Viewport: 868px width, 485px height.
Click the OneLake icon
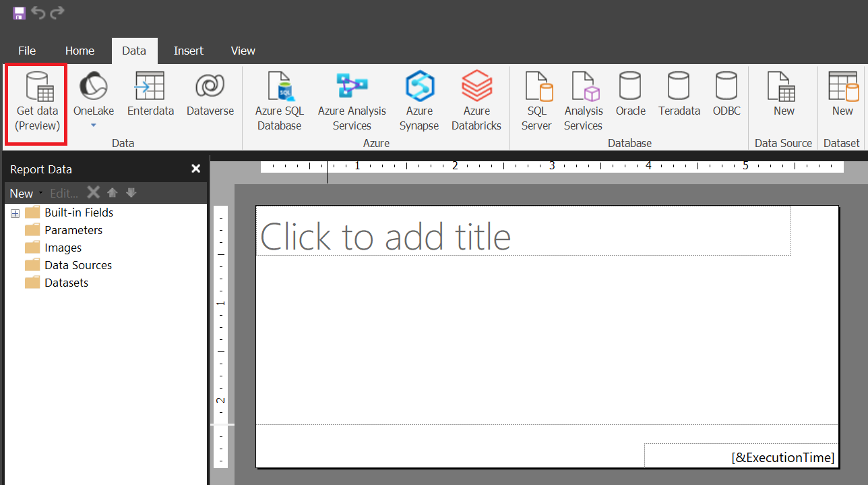[x=94, y=86]
